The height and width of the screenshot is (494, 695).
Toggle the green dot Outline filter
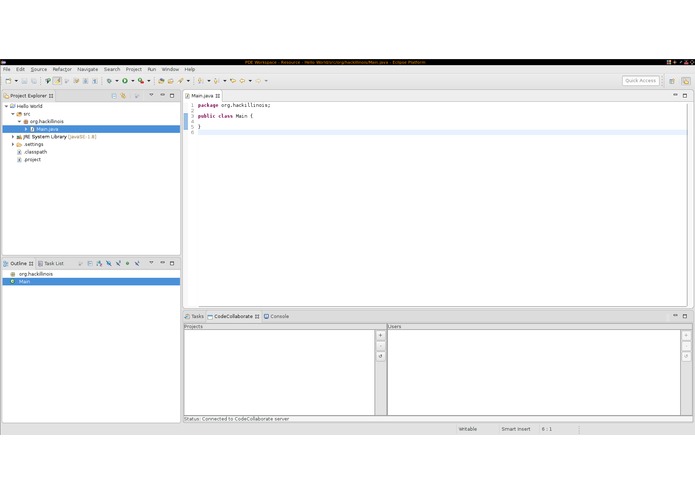[128, 264]
